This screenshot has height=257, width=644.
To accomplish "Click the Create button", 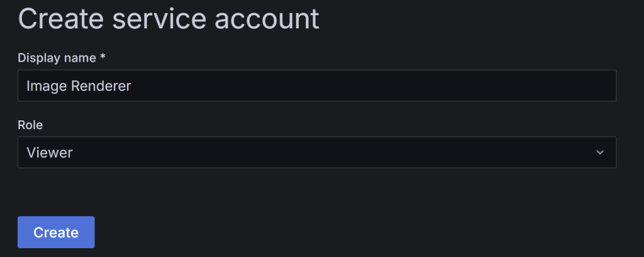I will 56,232.
